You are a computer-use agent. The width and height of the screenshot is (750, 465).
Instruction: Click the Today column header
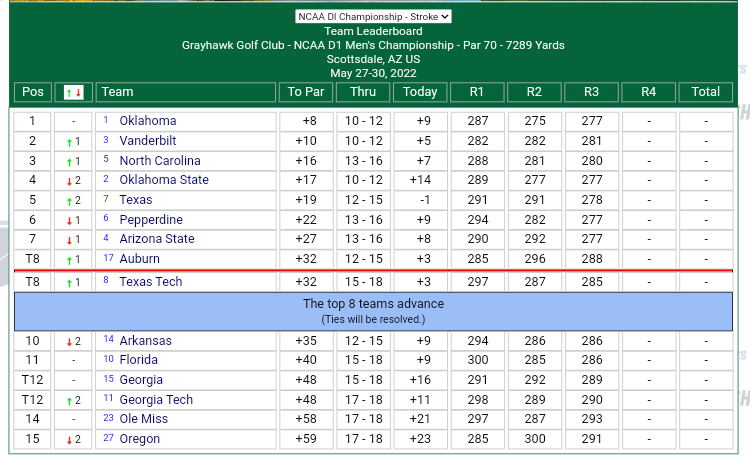420,92
